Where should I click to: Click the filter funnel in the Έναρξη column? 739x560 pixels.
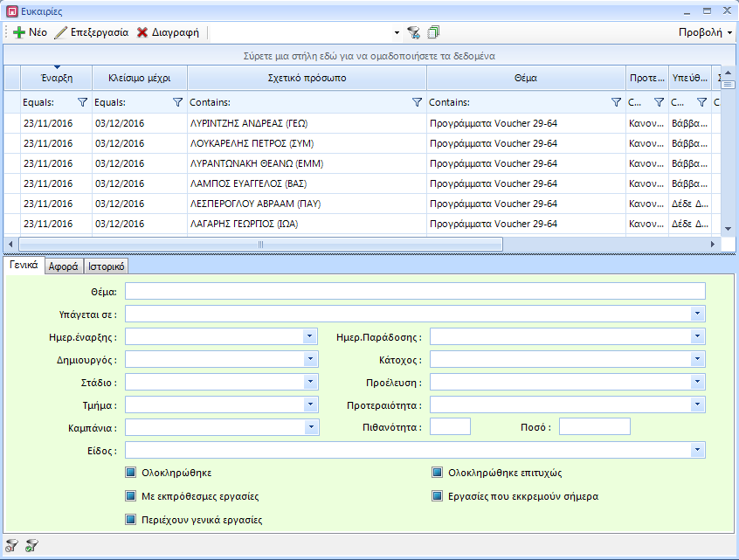point(83,102)
